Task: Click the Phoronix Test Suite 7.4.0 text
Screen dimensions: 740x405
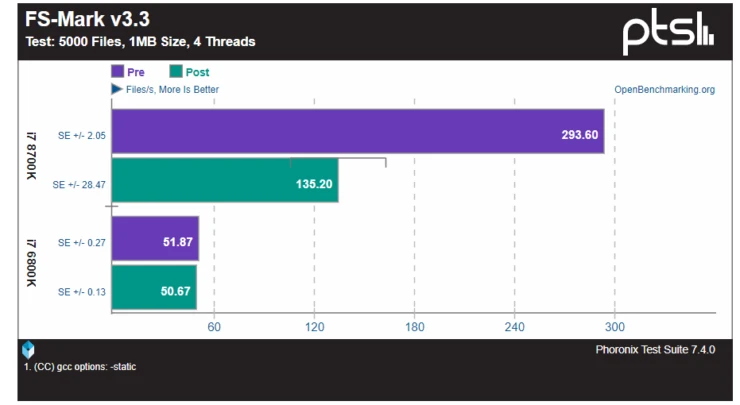Action: click(655, 348)
